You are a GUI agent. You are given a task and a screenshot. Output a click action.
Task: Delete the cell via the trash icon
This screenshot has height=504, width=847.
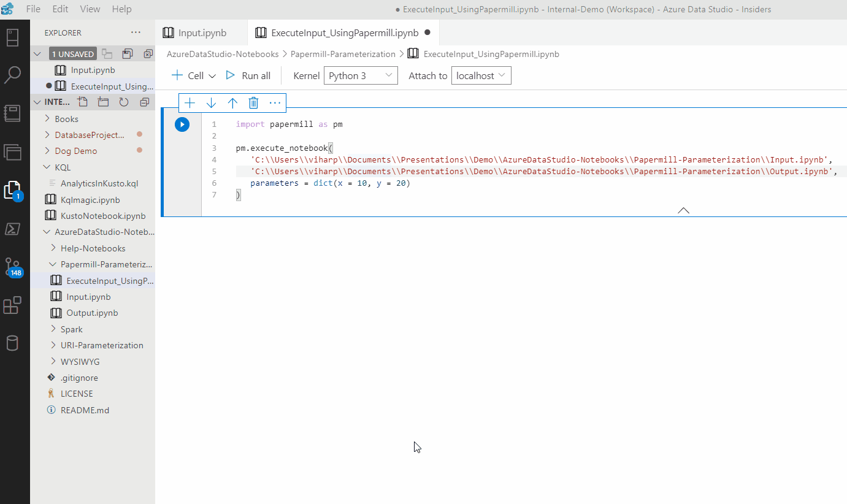(x=253, y=102)
